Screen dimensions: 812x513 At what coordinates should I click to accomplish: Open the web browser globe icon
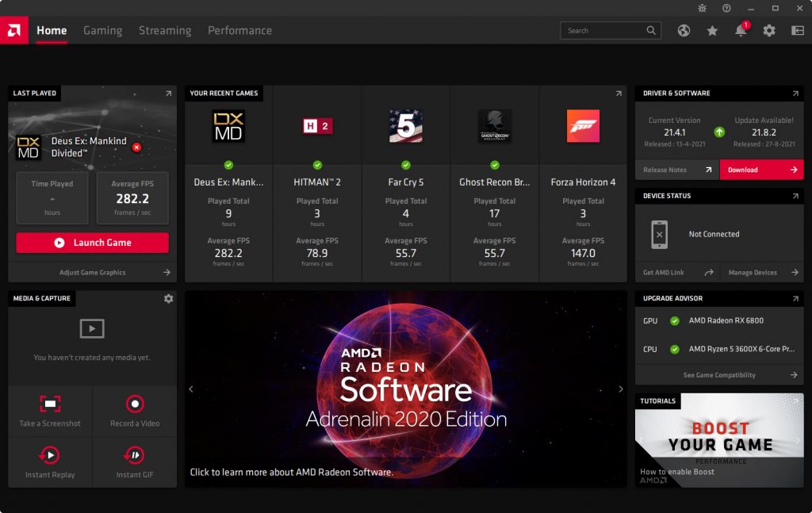pos(684,30)
